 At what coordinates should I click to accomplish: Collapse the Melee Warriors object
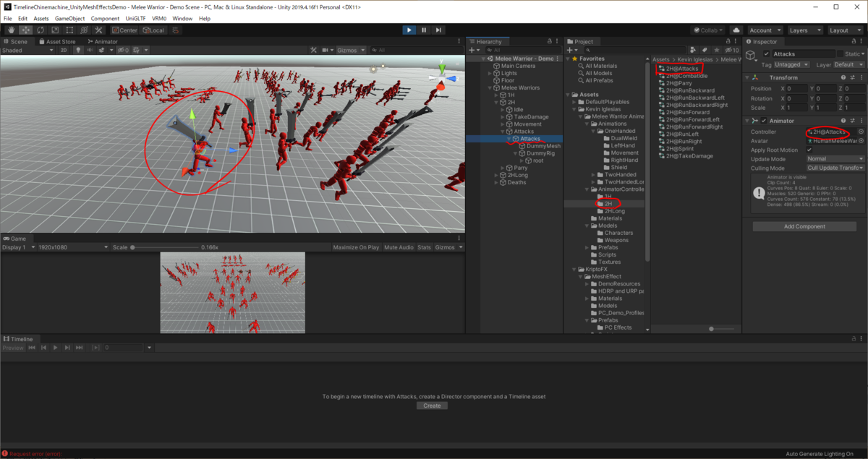490,87
